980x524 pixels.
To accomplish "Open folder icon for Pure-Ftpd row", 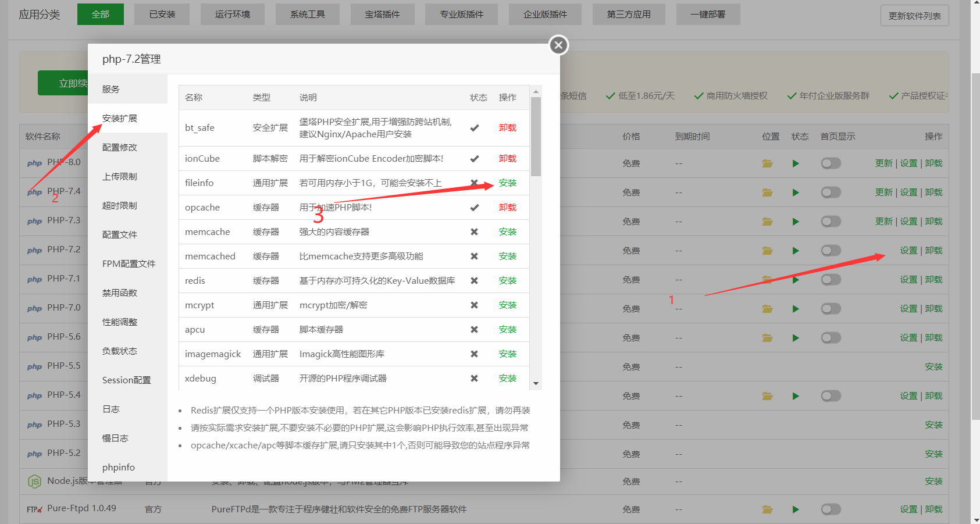I will click(x=768, y=509).
